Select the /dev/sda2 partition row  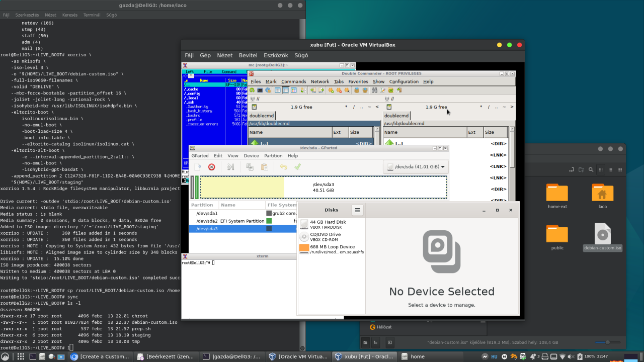(x=207, y=221)
